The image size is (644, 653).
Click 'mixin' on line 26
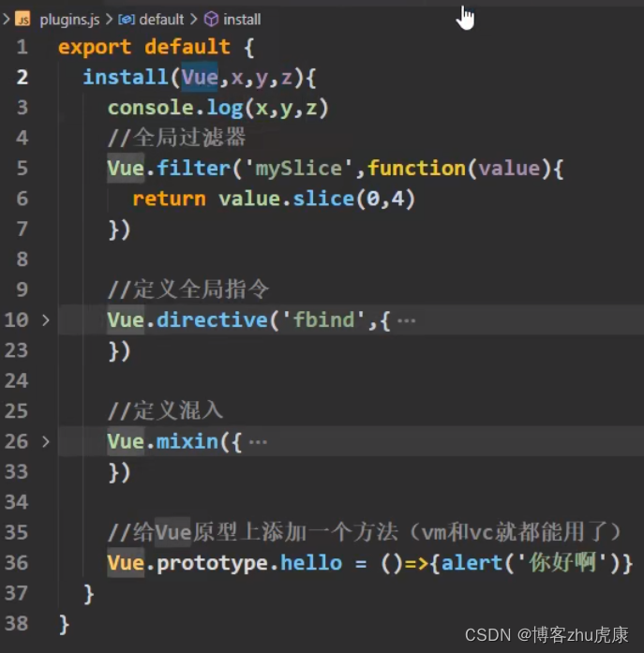click(x=187, y=441)
